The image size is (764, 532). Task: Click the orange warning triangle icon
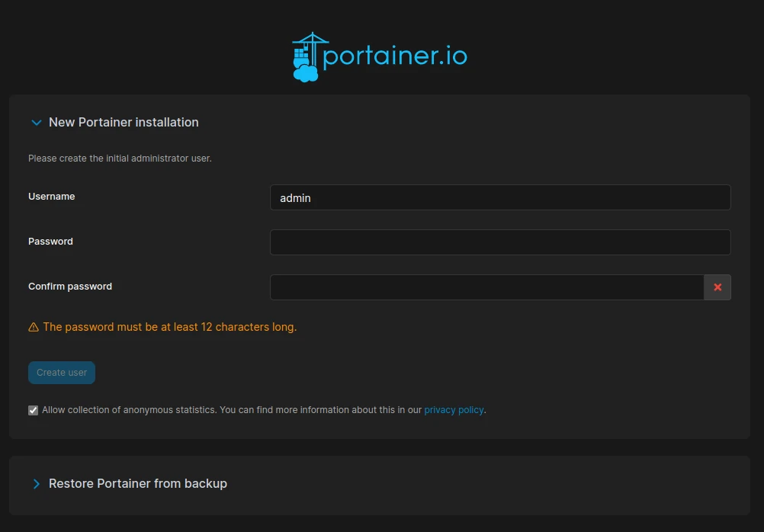pos(34,327)
